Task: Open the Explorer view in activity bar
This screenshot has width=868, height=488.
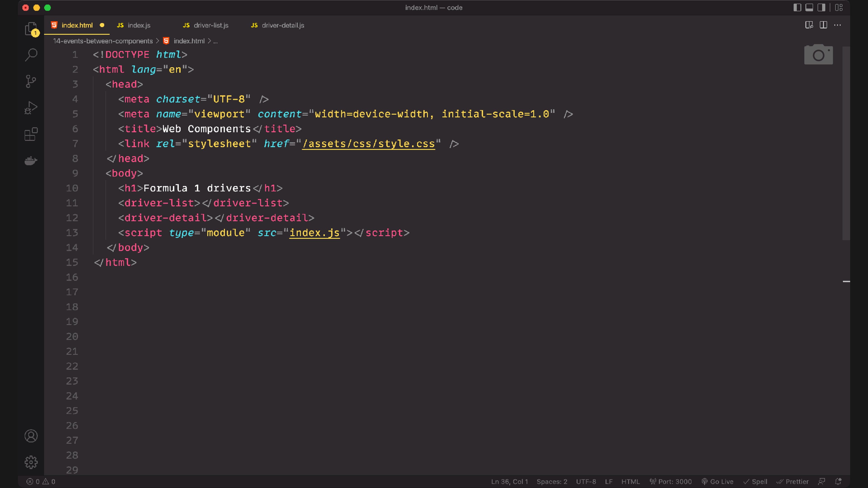Action: click(31, 29)
